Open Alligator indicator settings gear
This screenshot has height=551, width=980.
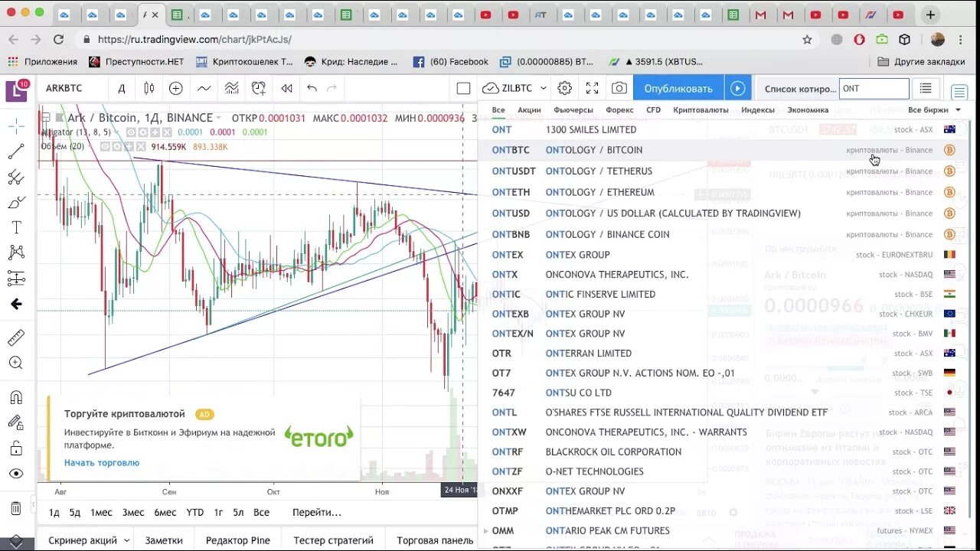coord(143,132)
